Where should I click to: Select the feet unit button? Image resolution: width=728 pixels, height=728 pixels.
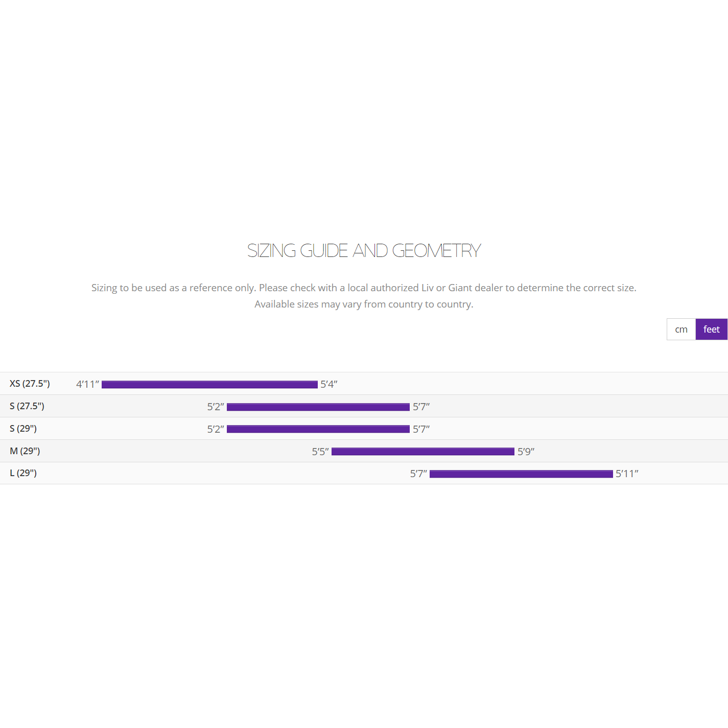coord(711,330)
